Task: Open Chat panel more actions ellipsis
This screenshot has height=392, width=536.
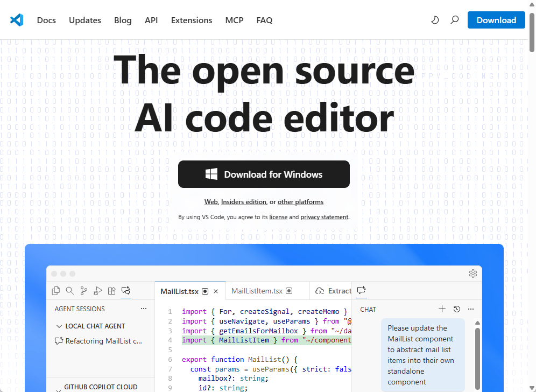Action: [x=471, y=309]
